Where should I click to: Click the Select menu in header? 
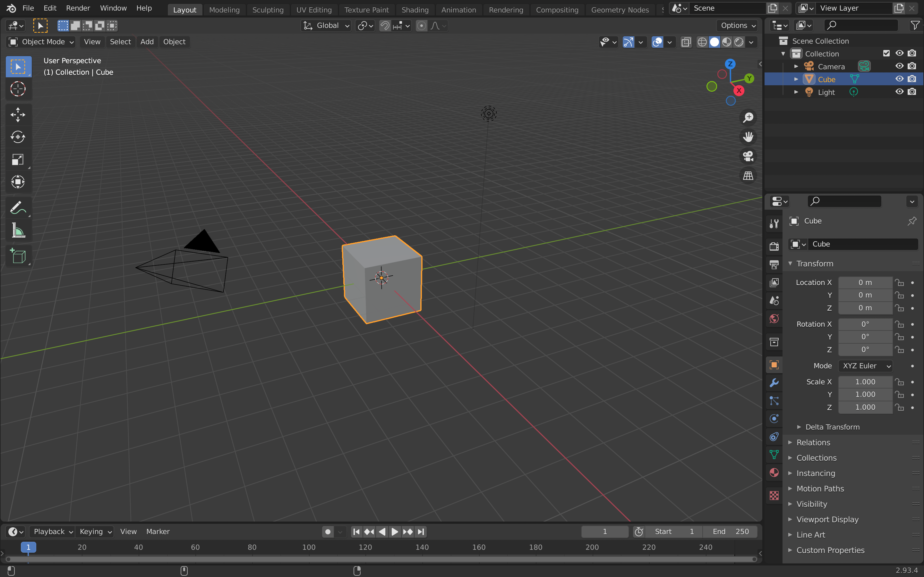120,41
